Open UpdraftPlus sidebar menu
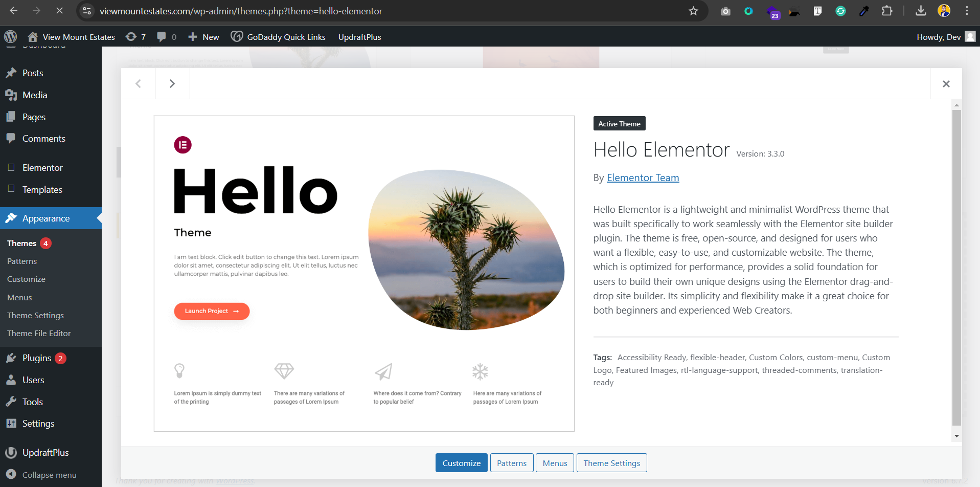The width and height of the screenshot is (980, 487). point(45,453)
